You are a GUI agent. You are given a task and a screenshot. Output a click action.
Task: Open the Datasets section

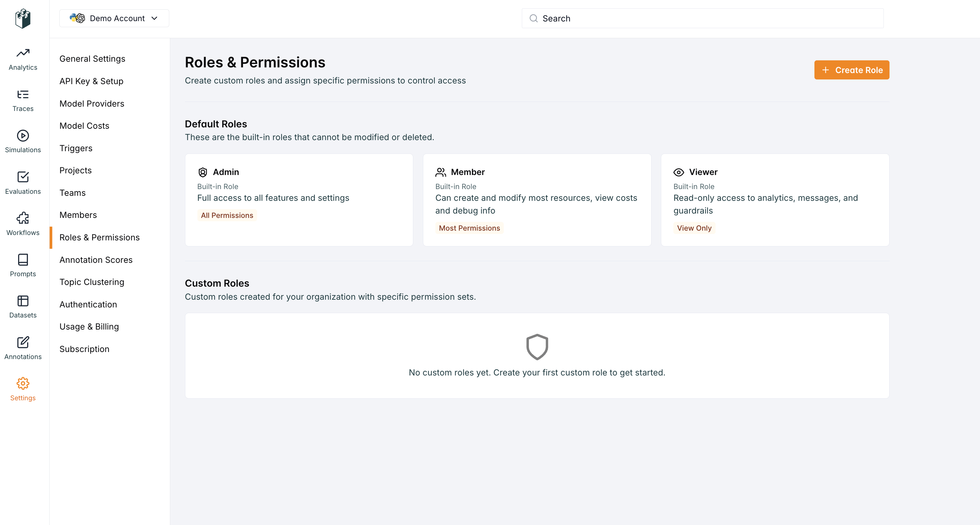(x=23, y=307)
